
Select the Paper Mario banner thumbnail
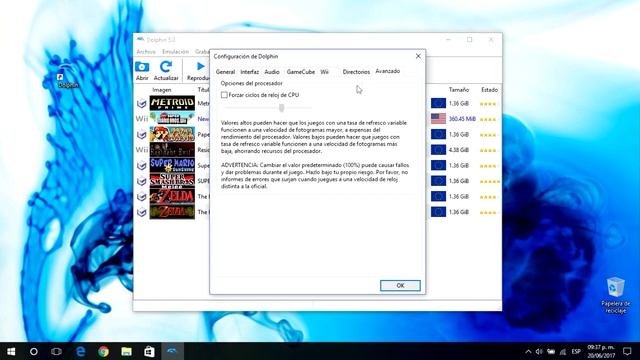pos(172,134)
